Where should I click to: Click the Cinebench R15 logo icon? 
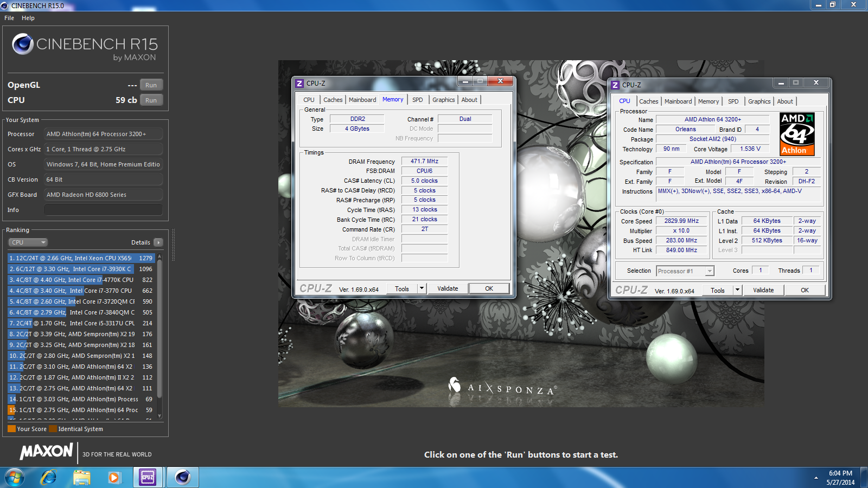click(23, 44)
